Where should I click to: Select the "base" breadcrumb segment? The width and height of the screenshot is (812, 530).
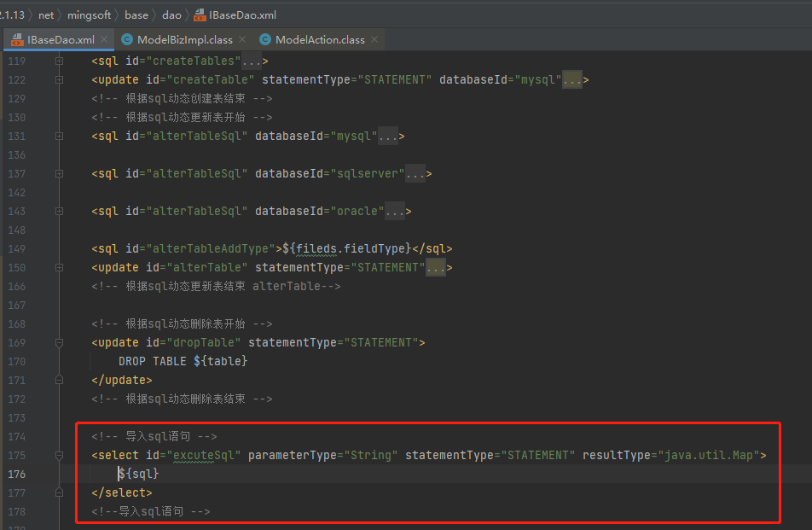click(x=136, y=15)
